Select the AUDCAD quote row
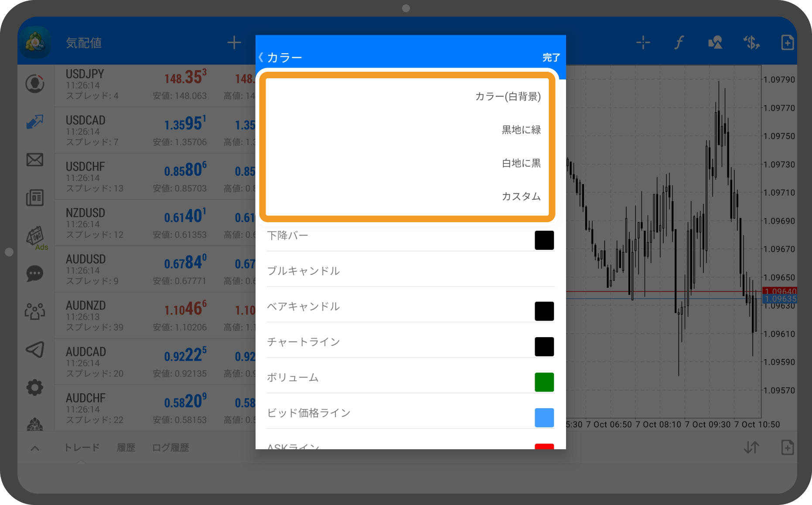This screenshot has width=812, height=505. [155, 362]
